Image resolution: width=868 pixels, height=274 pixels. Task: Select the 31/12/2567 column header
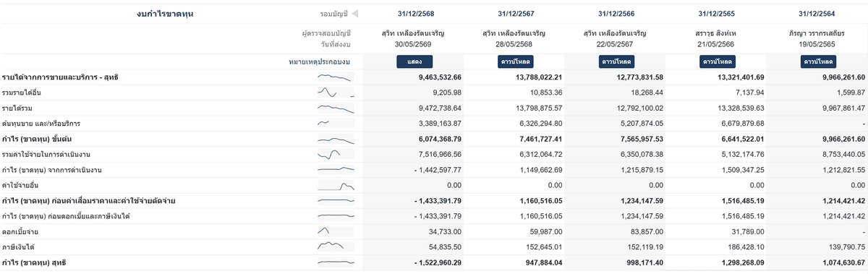[x=515, y=14]
